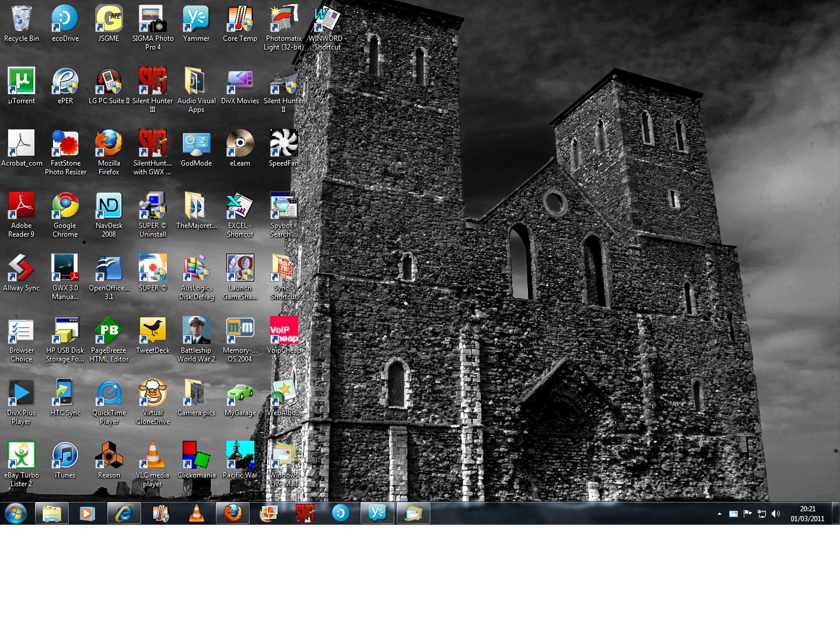Select the Adobe Reader 9 desktop icon
The width and height of the screenshot is (840, 618).
[x=21, y=206]
